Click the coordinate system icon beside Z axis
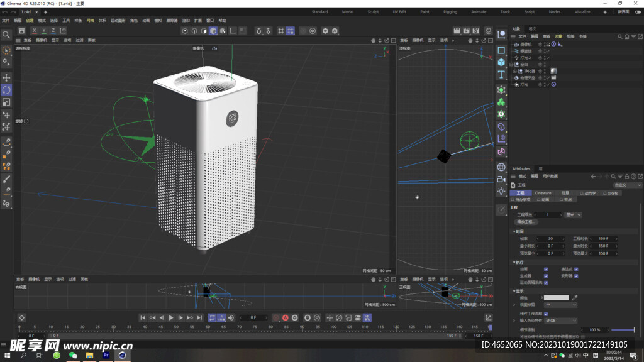The image size is (644, 362). pos(63,31)
